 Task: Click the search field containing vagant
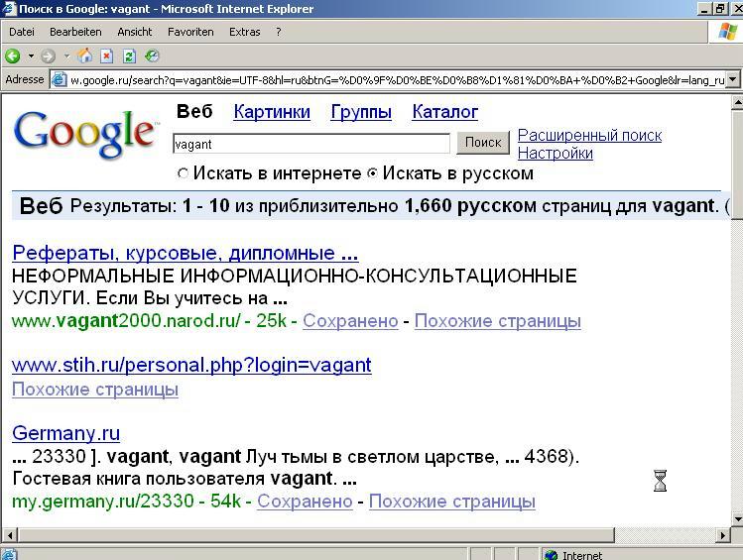[311, 144]
